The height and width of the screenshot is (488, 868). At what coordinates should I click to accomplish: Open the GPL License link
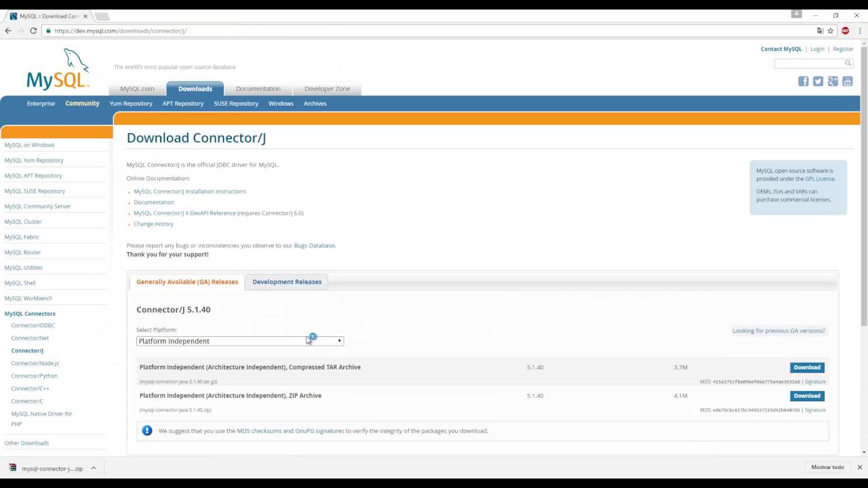coord(820,179)
